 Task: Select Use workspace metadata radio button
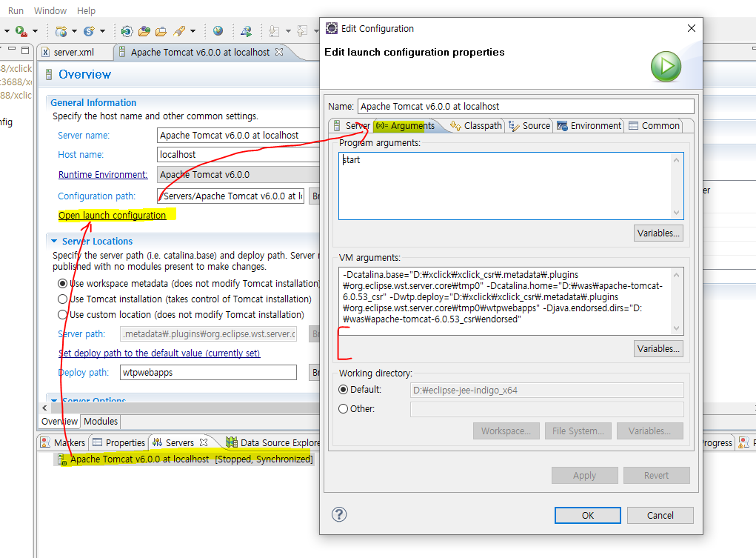click(62, 283)
